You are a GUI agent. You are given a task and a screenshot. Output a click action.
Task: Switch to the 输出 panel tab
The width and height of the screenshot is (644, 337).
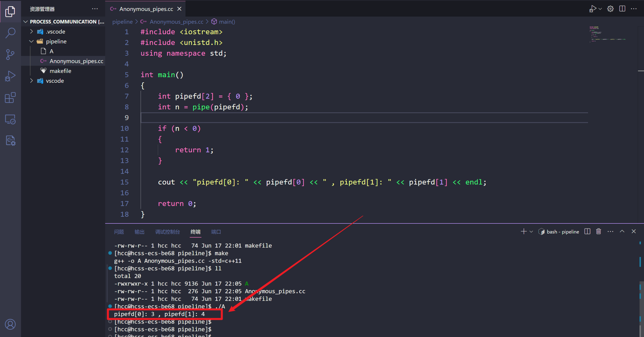pos(139,232)
